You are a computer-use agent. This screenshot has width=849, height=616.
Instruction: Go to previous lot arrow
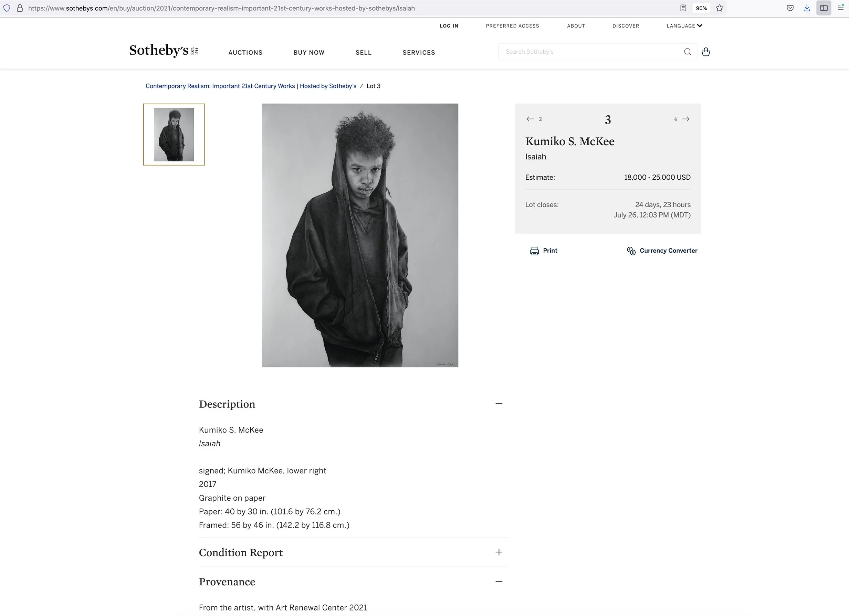tap(530, 119)
